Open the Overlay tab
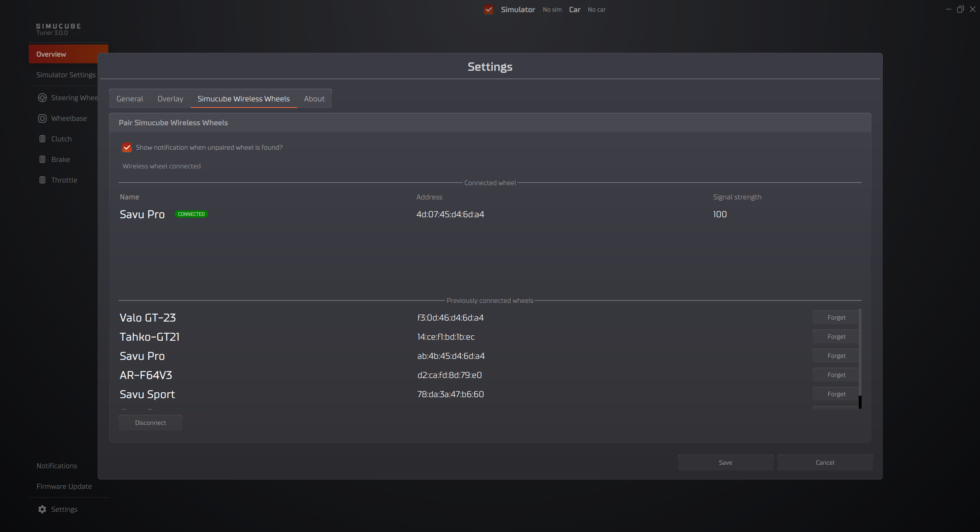 click(170, 99)
